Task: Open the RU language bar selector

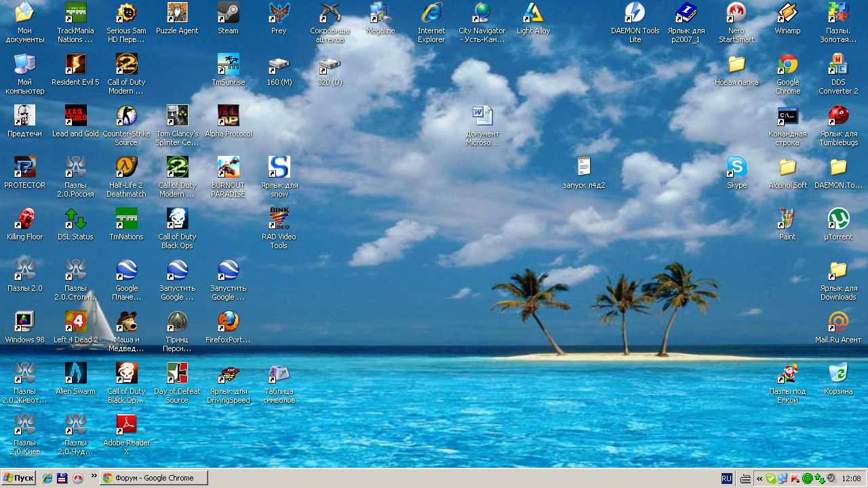Action: click(727, 479)
